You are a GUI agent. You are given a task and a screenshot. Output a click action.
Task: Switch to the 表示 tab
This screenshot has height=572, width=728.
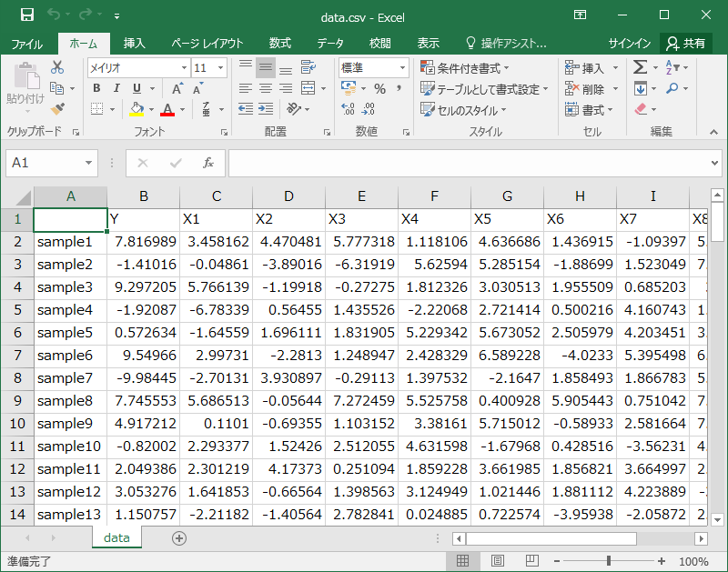pyautogui.click(x=428, y=44)
